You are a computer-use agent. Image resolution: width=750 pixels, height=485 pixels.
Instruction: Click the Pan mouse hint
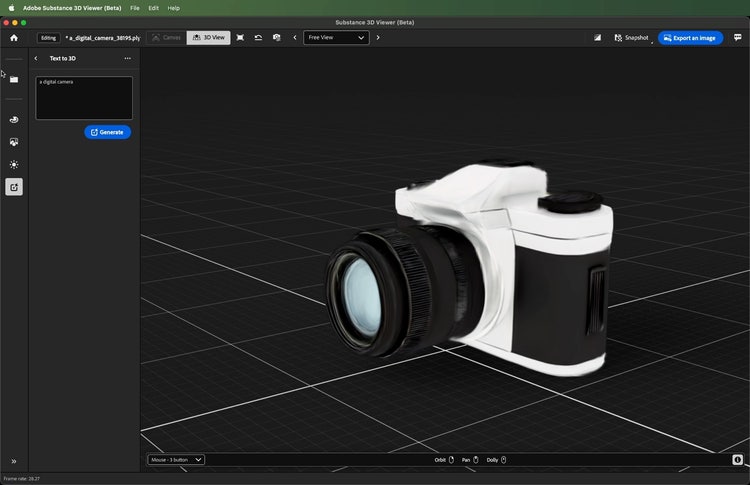tap(470, 460)
